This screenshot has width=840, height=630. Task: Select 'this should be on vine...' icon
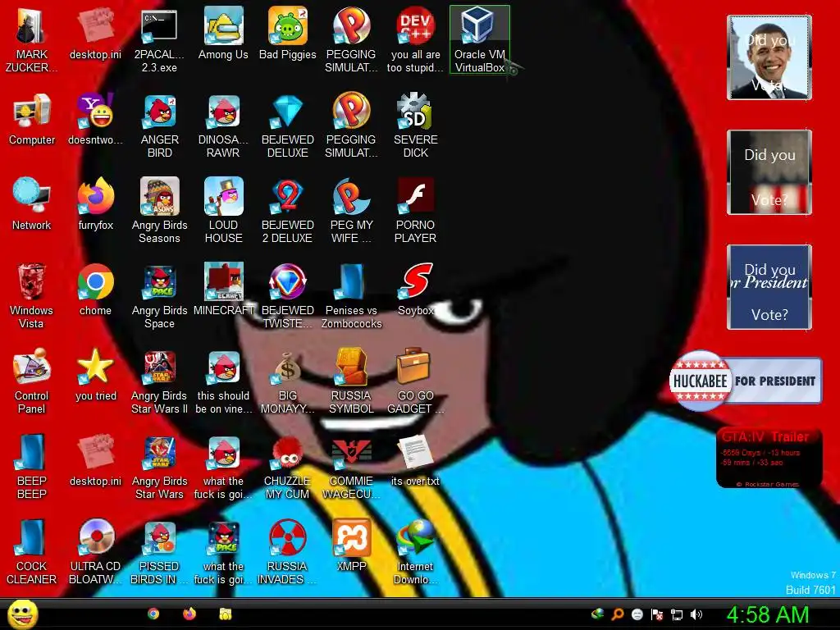[223, 381]
